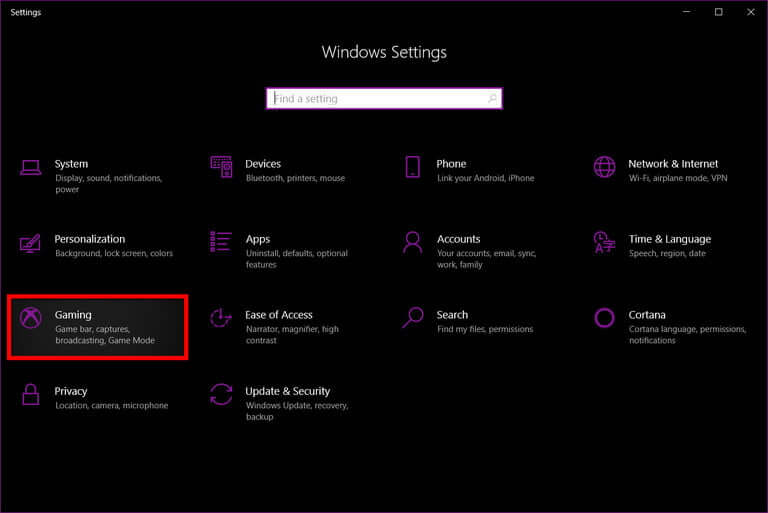
Task: Click the Accounts person icon
Action: click(412, 243)
